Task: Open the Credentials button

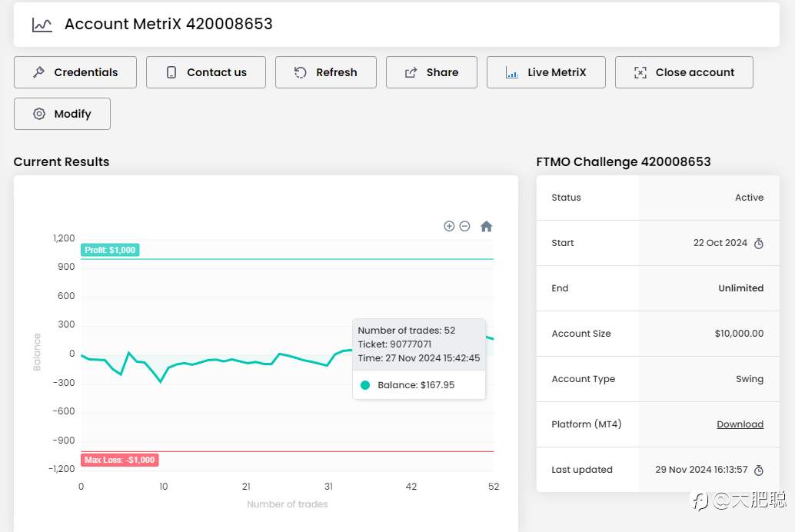Action: pyautogui.click(x=75, y=72)
